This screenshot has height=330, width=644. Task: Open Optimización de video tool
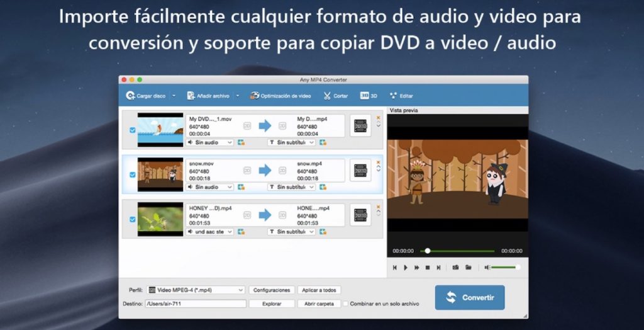[280, 96]
